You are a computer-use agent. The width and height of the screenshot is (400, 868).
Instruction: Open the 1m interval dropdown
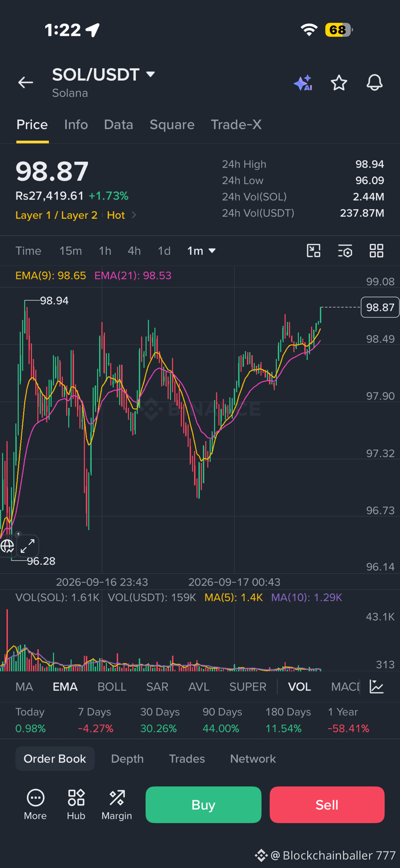pyautogui.click(x=201, y=251)
